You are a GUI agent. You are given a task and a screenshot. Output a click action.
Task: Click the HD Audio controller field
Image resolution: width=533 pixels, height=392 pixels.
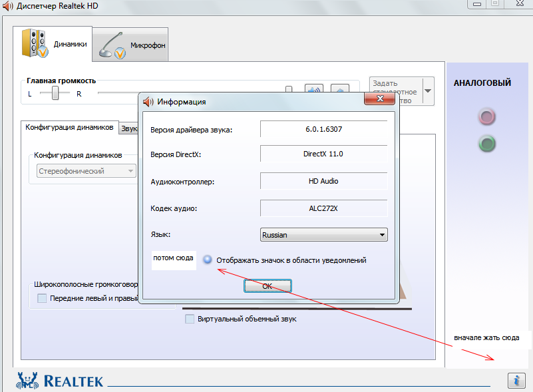pos(323,181)
